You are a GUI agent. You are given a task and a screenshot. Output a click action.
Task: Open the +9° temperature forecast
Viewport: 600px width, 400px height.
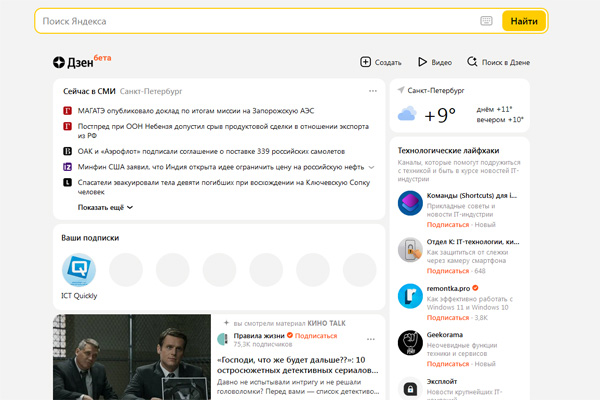click(440, 115)
